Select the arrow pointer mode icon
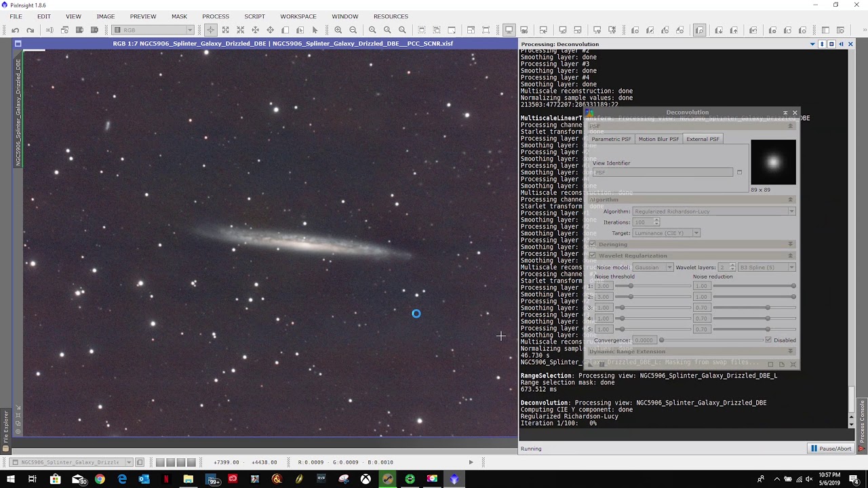The width and height of the screenshot is (868, 488). (x=315, y=30)
